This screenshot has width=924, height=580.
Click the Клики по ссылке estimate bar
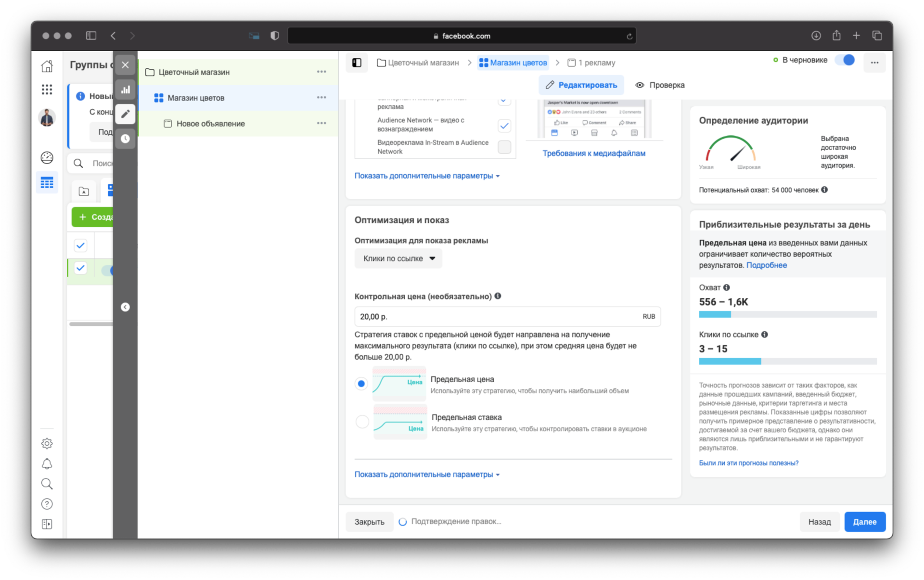(x=787, y=361)
